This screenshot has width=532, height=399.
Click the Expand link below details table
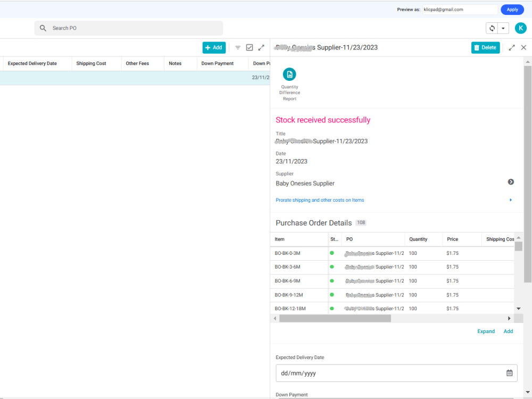[486, 331]
